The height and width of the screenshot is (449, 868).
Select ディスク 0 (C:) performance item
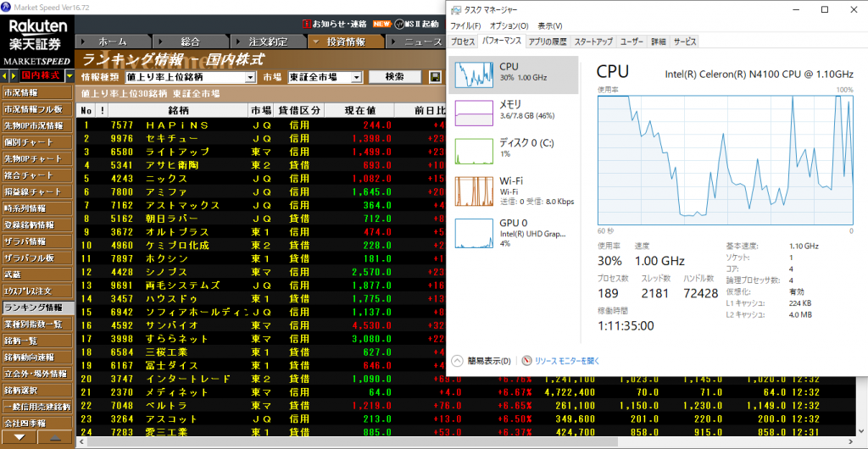click(x=513, y=151)
